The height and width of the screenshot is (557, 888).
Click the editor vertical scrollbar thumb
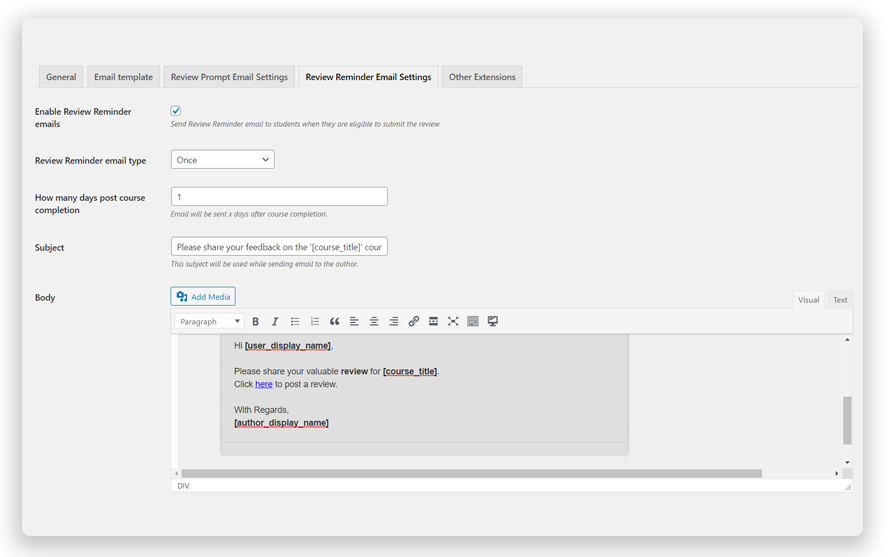pyautogui.click(x=847, y=420)
